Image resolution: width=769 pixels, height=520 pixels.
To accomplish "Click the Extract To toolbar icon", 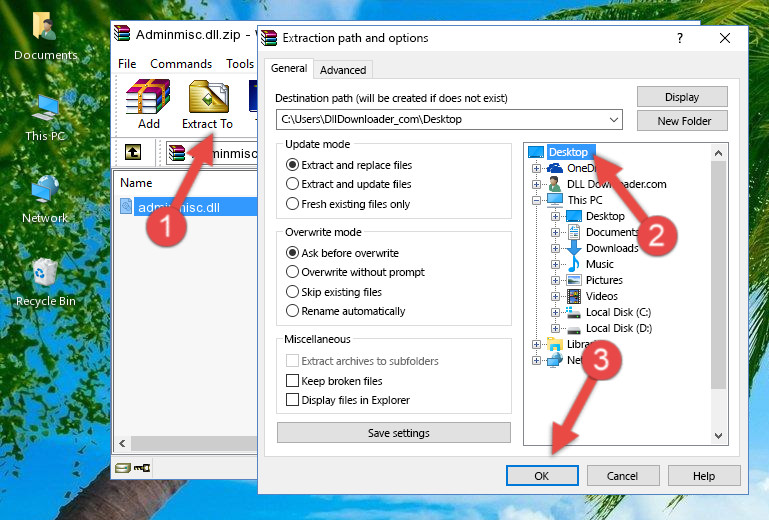I will point(207,104).
